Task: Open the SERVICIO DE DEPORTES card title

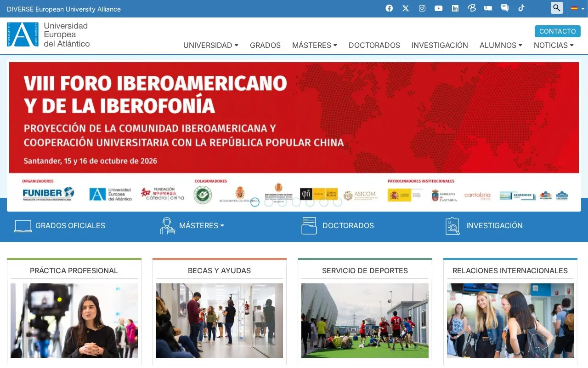Action: (365, 270)
